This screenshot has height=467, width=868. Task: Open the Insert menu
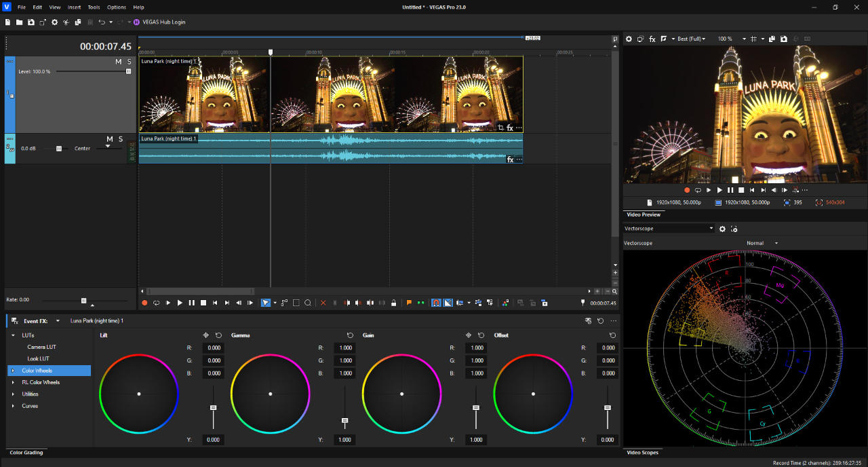pos(74,7)
